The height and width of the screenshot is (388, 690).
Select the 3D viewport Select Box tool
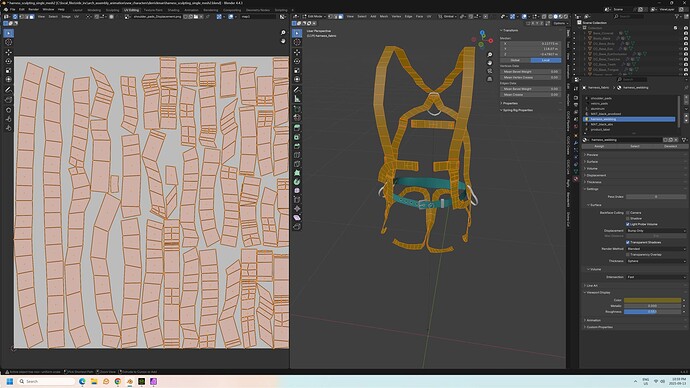(297, 33)
